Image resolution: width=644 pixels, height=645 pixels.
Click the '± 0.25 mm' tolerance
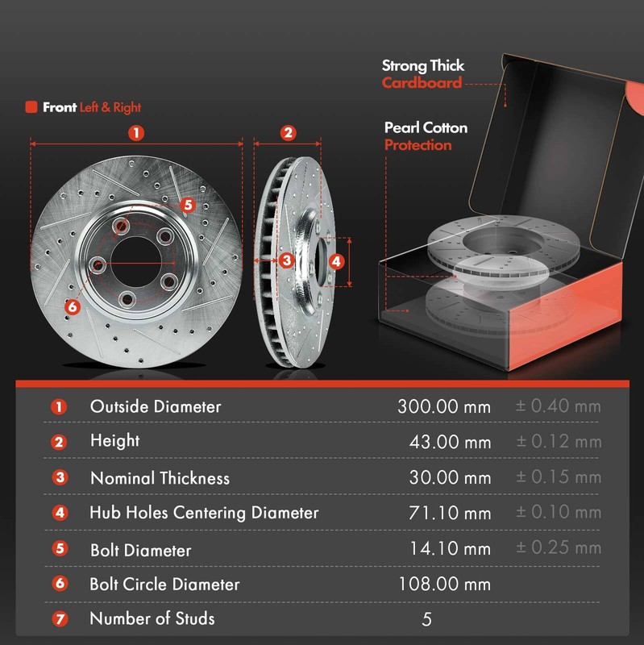pyautogui.click(x=559, y=547)
